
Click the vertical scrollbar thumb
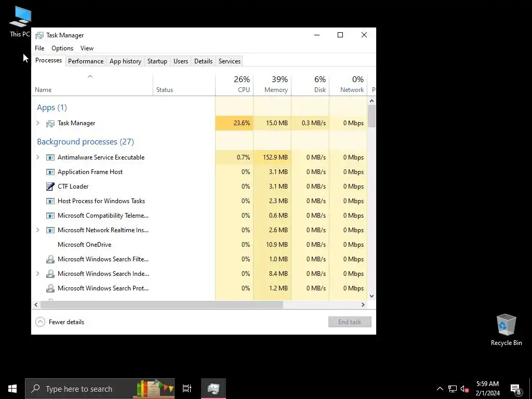(371, 116)
